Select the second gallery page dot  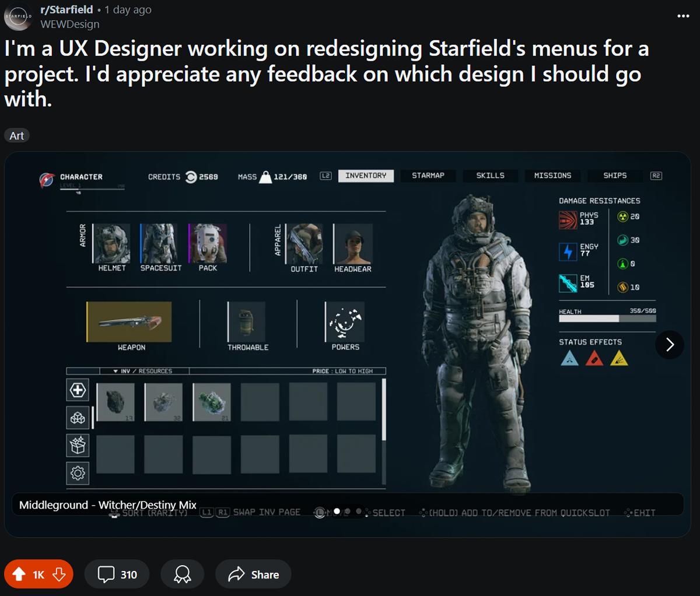click(347, 511)
